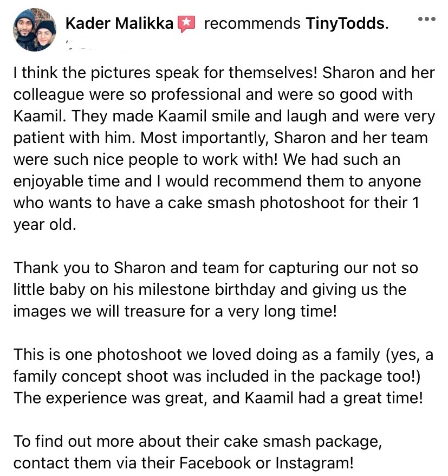The height and width of the screenshot is (476, 448).
Task: Click the word 'Facebook' in the last line
Action: point(215,463)
